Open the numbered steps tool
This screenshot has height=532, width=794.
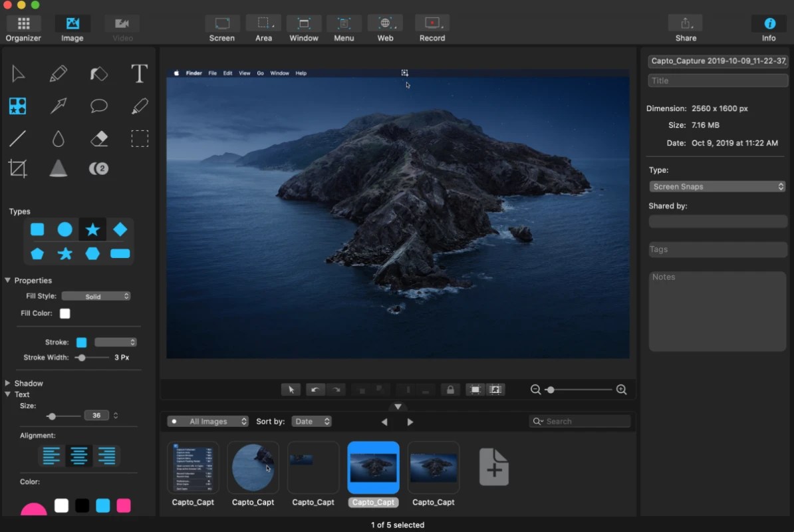[98, 168]
